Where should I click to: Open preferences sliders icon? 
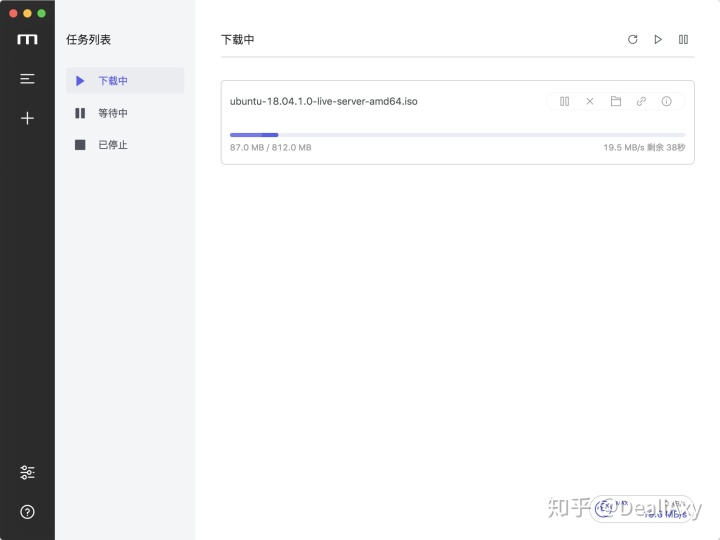pos(27,472)
